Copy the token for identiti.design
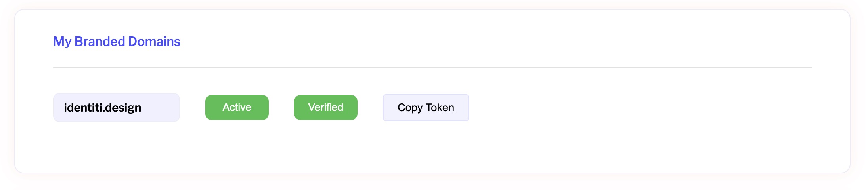This screenshot has height=190, width=868. click(x=426, y=108)
